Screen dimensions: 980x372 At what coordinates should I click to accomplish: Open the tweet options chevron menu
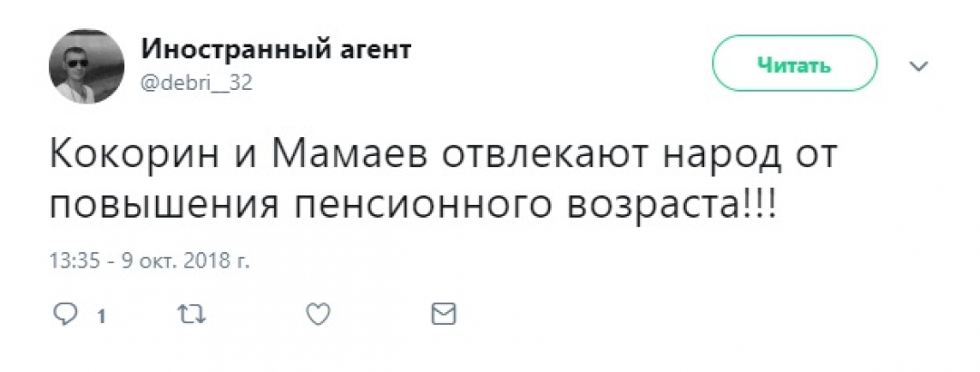tap(919, 66)
